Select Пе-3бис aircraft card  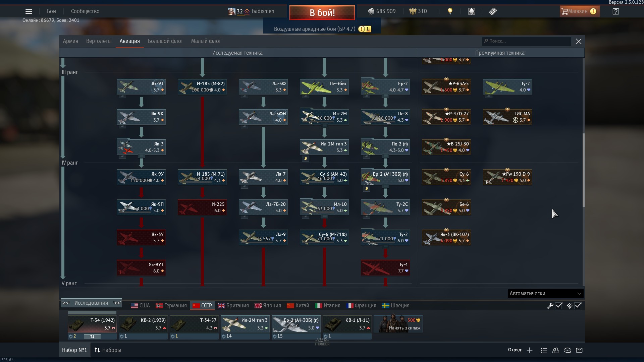pyautogui.click(x=324, y=87)
